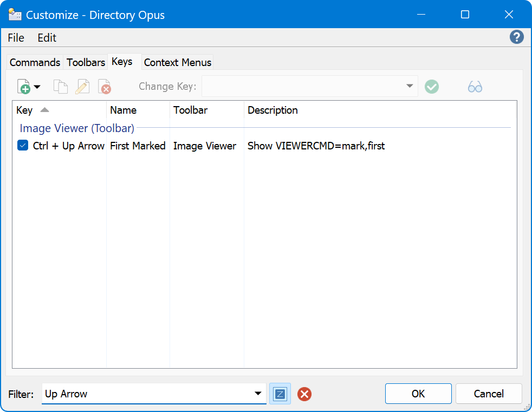Toggle the Ctrl + Up Arrow checkbox
This screenshot has width=532, height=412.
[23, 146]
